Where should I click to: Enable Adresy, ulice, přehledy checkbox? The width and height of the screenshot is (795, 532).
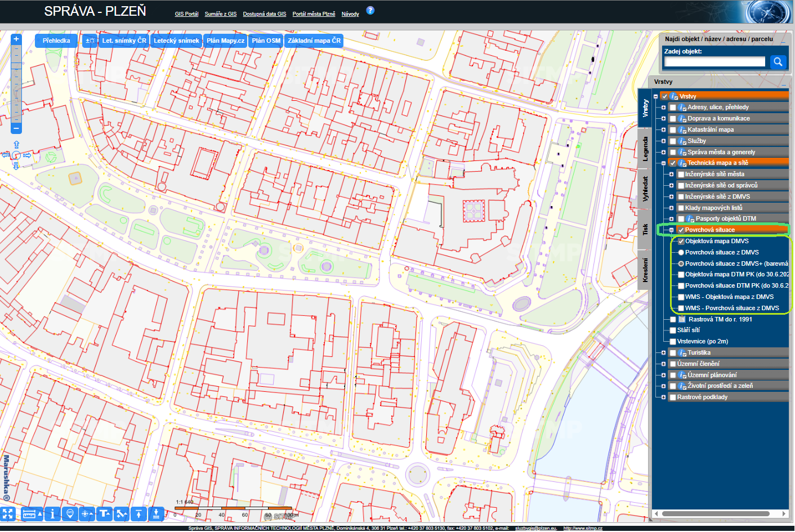pyautogui.click(x=673, y=107)
